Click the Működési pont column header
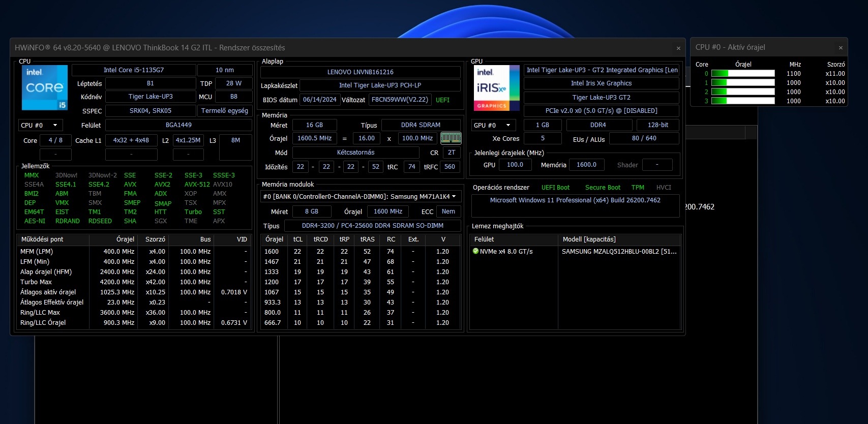Screen dimensions: 868x424 (53, 239)
